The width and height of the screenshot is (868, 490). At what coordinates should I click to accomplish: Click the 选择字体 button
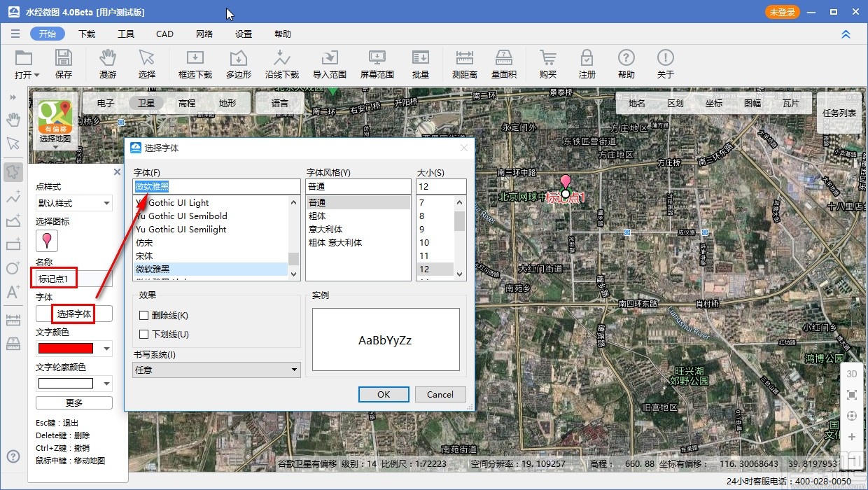coord(73,314)
